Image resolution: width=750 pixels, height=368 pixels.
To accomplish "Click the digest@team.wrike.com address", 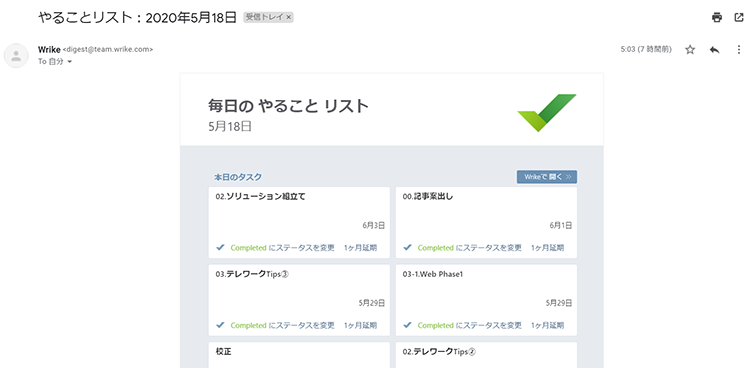I will pyautogui.click(x=108, y=49).
